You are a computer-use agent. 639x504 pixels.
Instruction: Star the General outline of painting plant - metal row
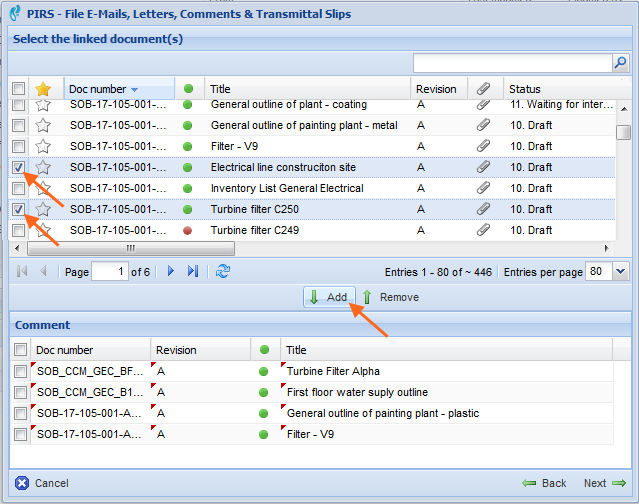point(43,125)
